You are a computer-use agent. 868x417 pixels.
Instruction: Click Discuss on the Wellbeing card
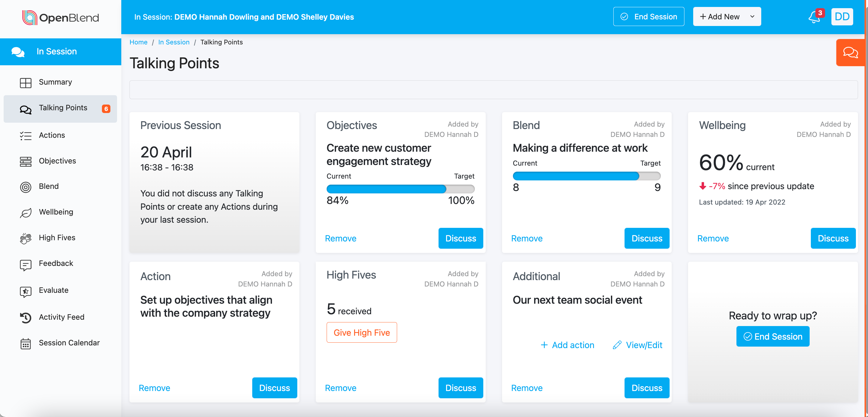pyautogui.click(x=833, y=238)
